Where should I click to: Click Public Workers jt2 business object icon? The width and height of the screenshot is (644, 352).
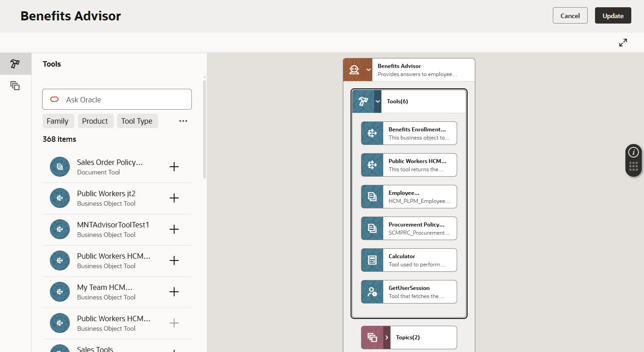60,198
